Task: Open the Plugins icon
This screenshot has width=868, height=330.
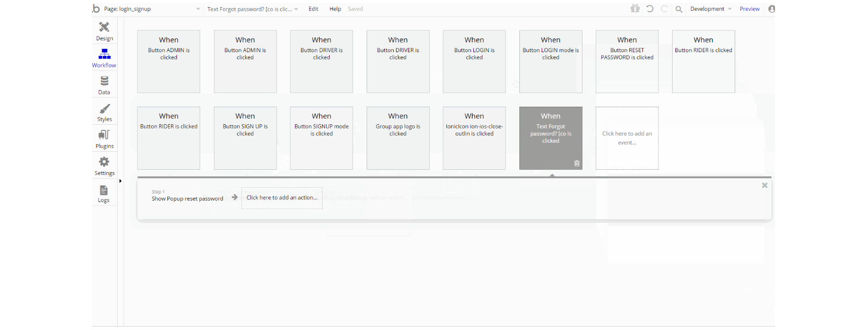Action: [x=104, y=135]
